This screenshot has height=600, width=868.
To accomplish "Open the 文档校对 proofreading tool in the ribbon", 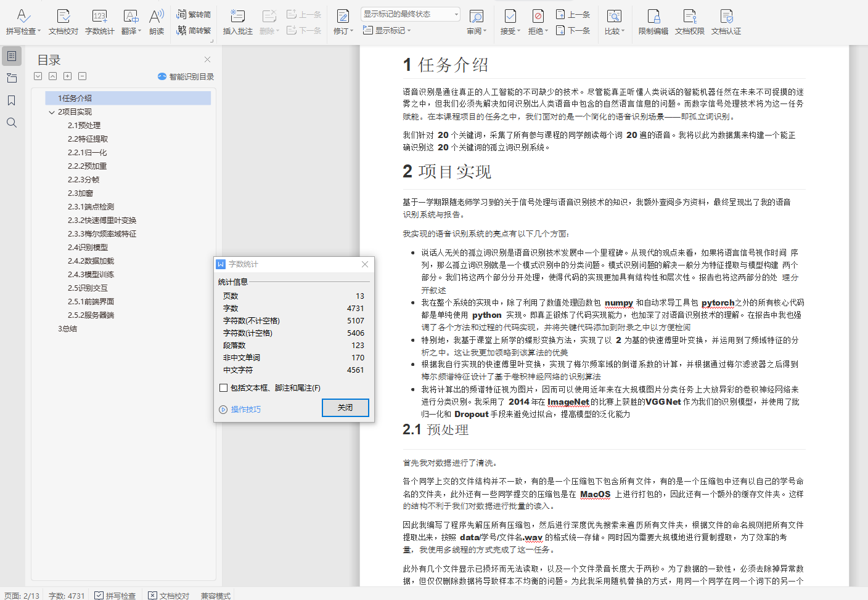I will click(x=63, y=22).
